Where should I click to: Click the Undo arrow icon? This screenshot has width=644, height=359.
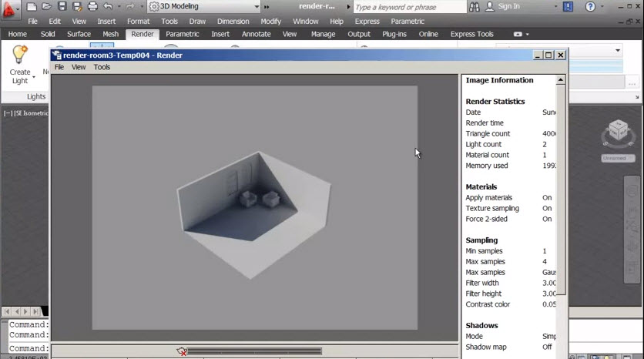pyautogui.click(x=108, y=6)
